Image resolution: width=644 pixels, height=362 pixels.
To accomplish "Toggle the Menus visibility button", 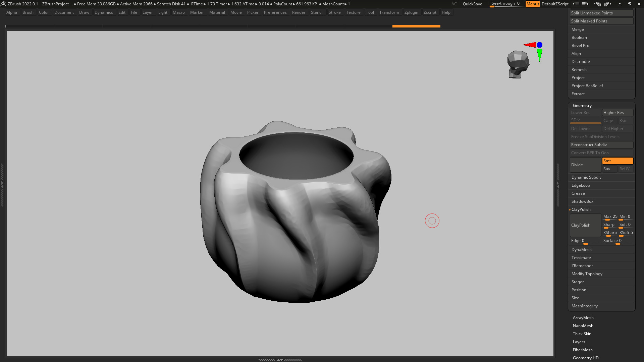I will click(533, 4).
